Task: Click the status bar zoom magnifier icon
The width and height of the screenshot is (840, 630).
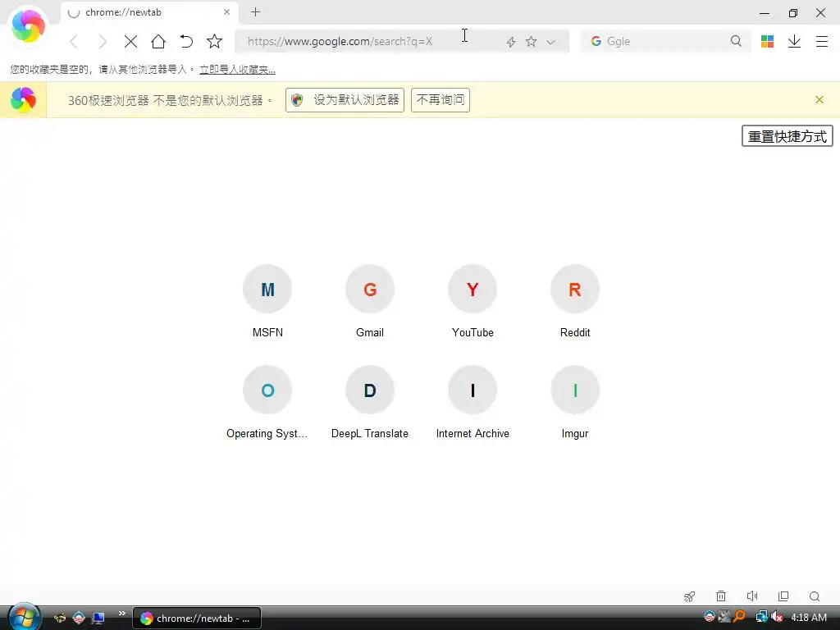Action: coord(815,596)
